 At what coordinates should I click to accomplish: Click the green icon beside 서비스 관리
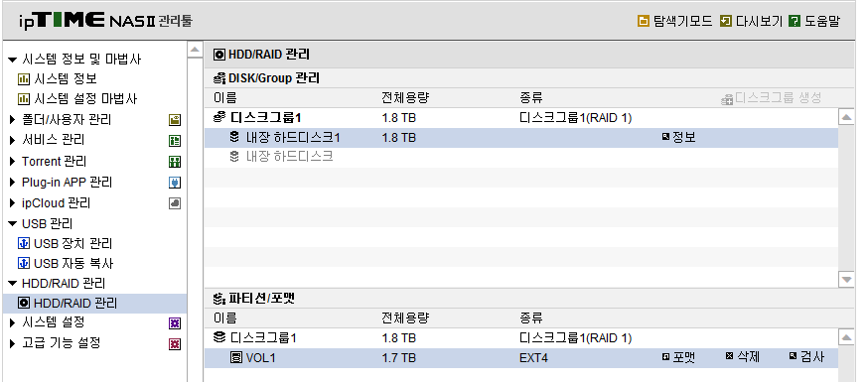[x=175, y=141]
